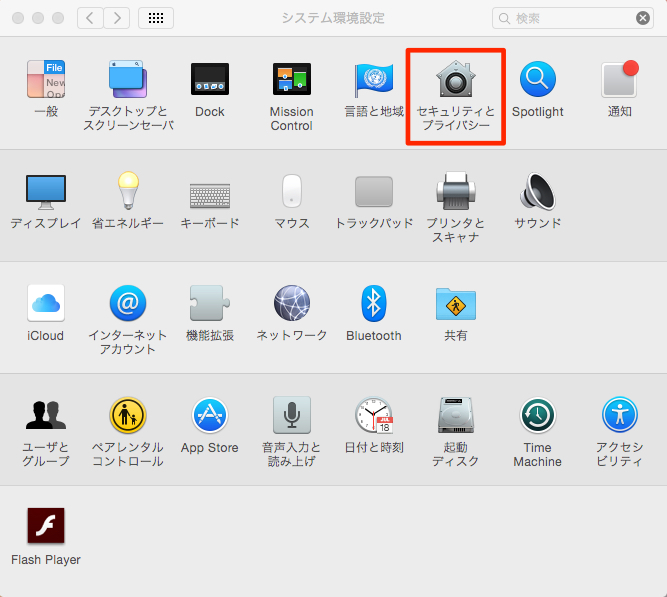Open the Dock preferences icon
This screenshot has width=667, height=597.
click(210, 80)
